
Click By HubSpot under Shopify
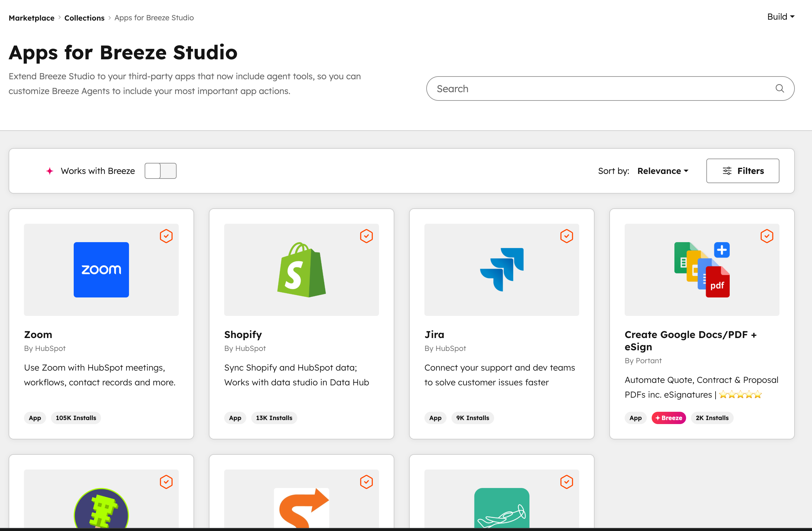pos(245,348)
